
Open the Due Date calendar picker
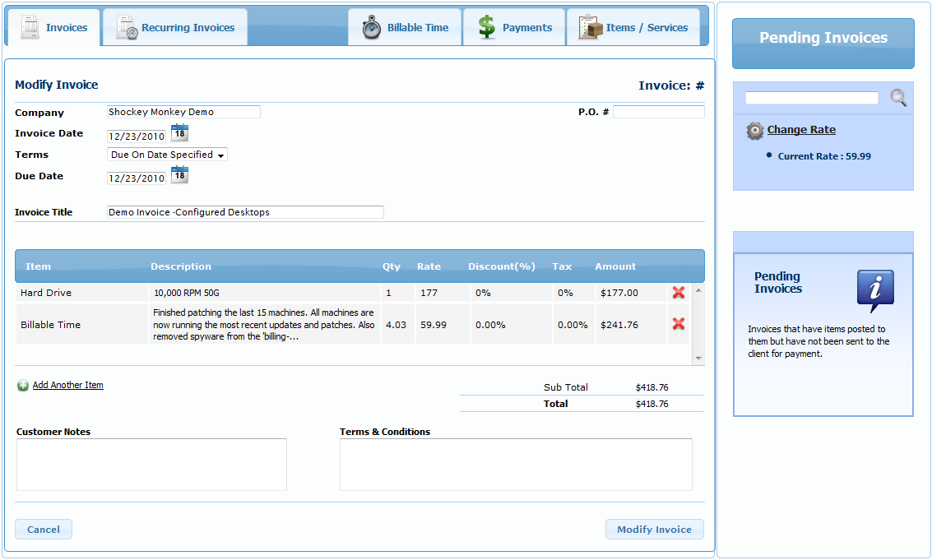[179, 175]
